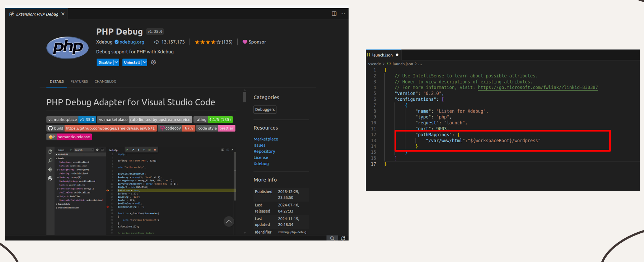
Task: Click the codecov 67% badge
Action: (177, 128)
